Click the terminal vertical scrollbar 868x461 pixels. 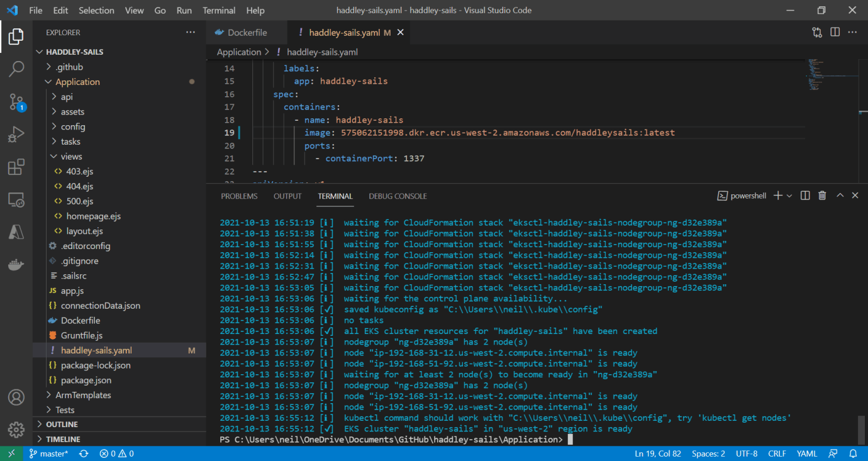(x=861, y=430)
